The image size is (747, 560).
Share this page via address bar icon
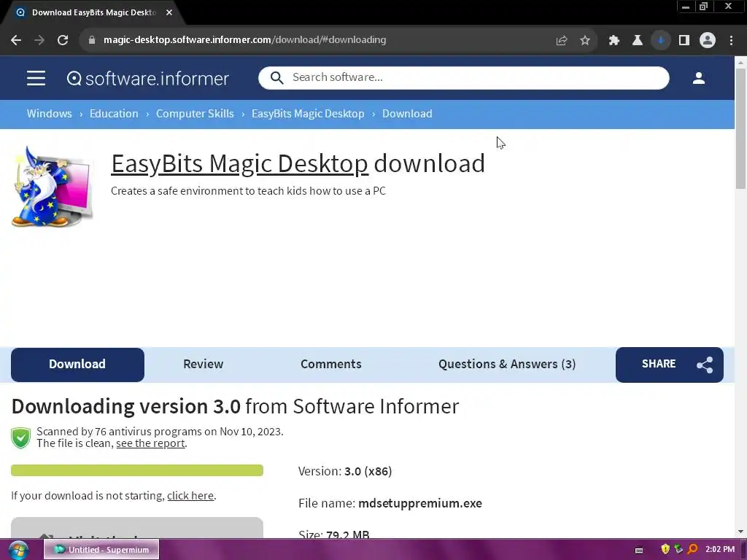tap(562, 41)
